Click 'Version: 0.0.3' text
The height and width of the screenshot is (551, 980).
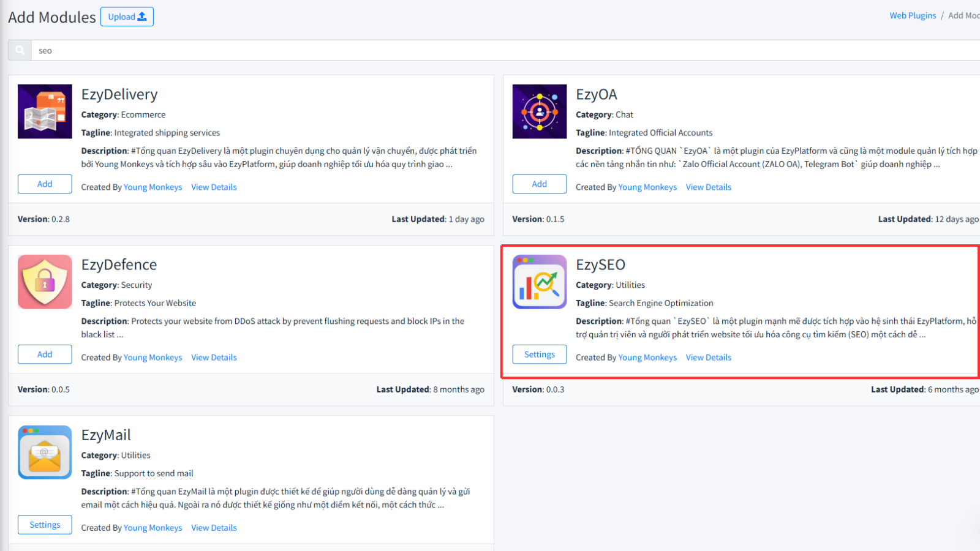pyautogui.click(x=538, y=389)
